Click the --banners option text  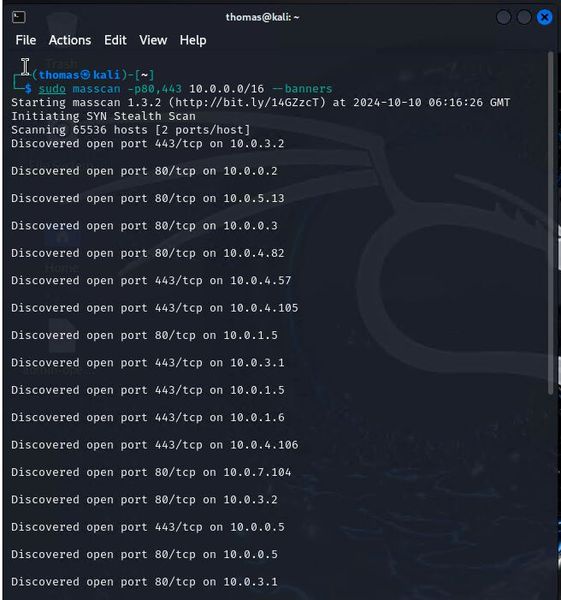(x=302, y=89)
